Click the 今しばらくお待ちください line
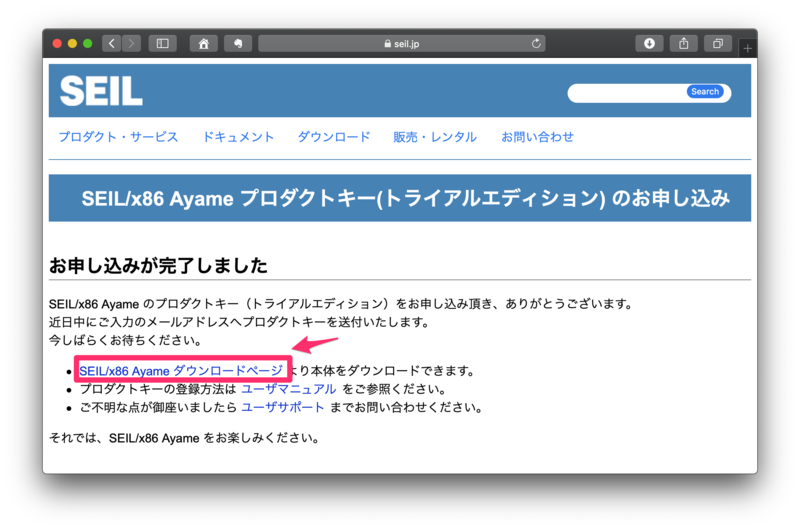Screen dimensions: 800x530 point(126,340)
